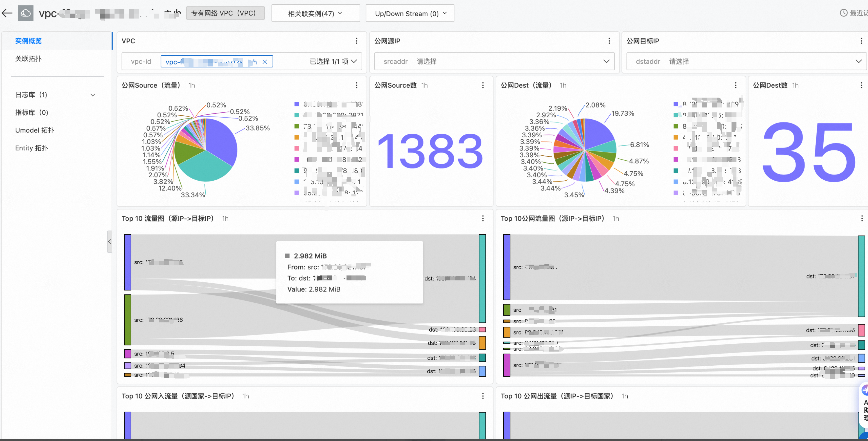868x441 pixels.
Task: Go back using the left arrow icon
Action: pyautogui.click(x=7, y=13)
